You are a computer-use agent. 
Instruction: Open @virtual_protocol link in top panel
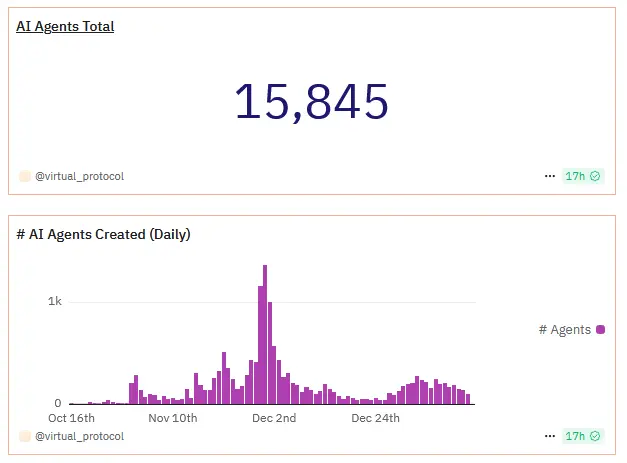[x=80, y=176]
